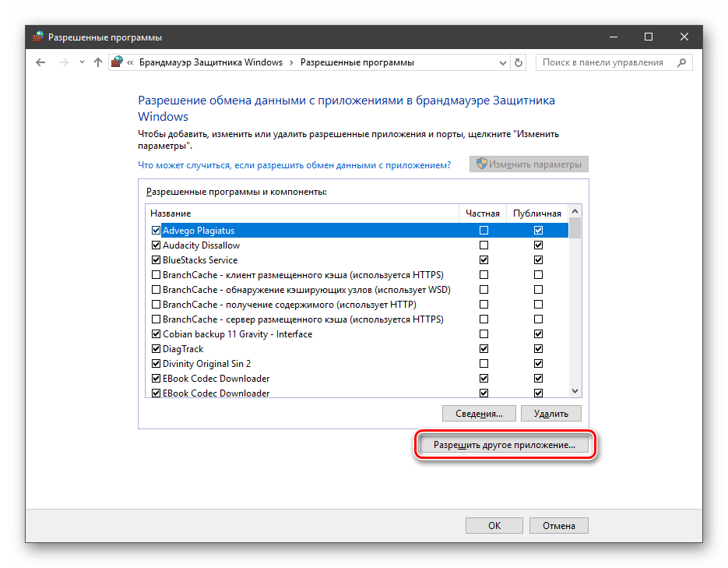Uncheck the Advego Plagiatus checkbox
This screenshot has height=568, width=728.
tap(156, 231)
